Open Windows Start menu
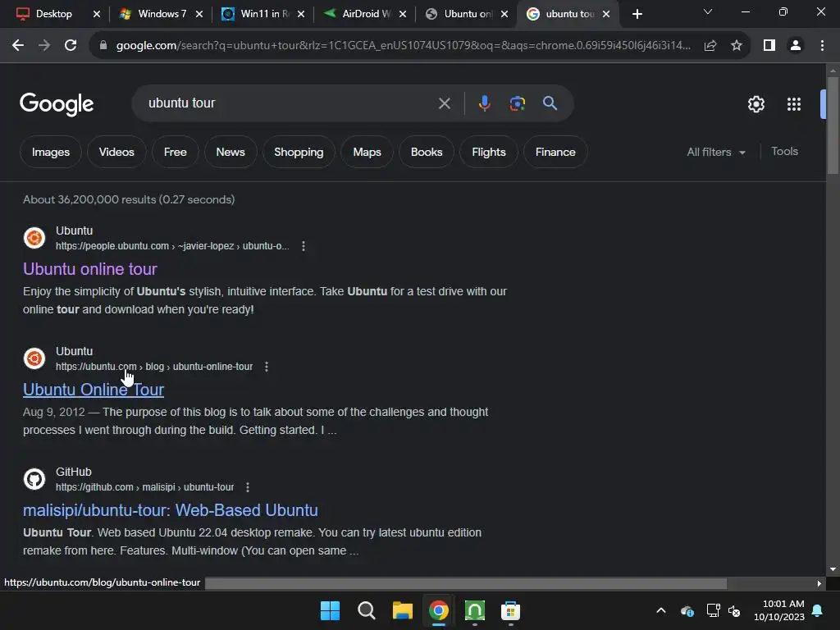 (330, 610)
